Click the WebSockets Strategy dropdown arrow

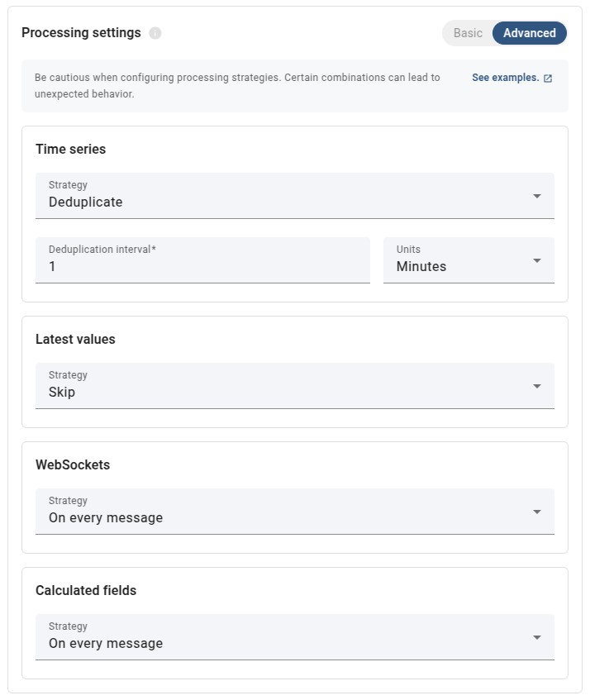coord(537,512)
